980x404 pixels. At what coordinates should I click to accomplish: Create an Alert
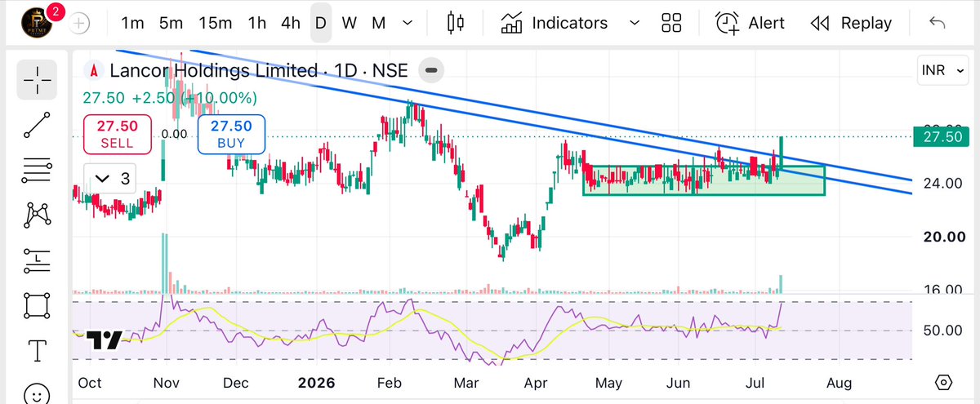(x=750, y=23)
